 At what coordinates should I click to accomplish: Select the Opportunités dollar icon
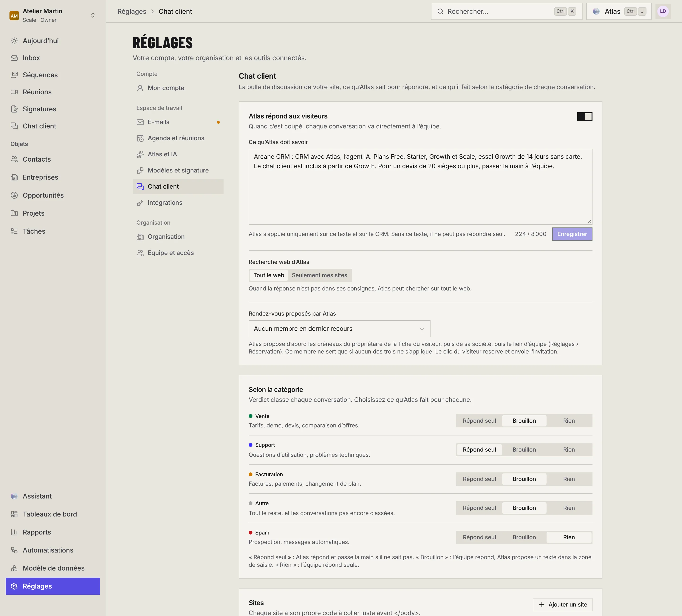tap(14, 195)
